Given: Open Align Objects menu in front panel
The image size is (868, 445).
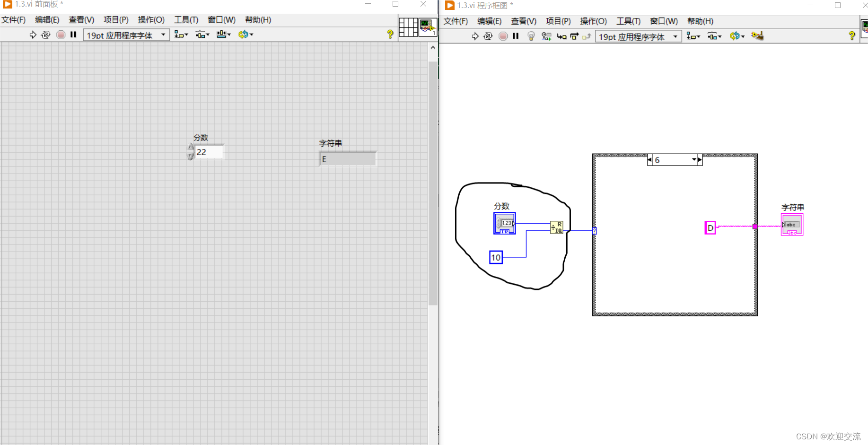Looking at the screenshot, I should (181, 35).
